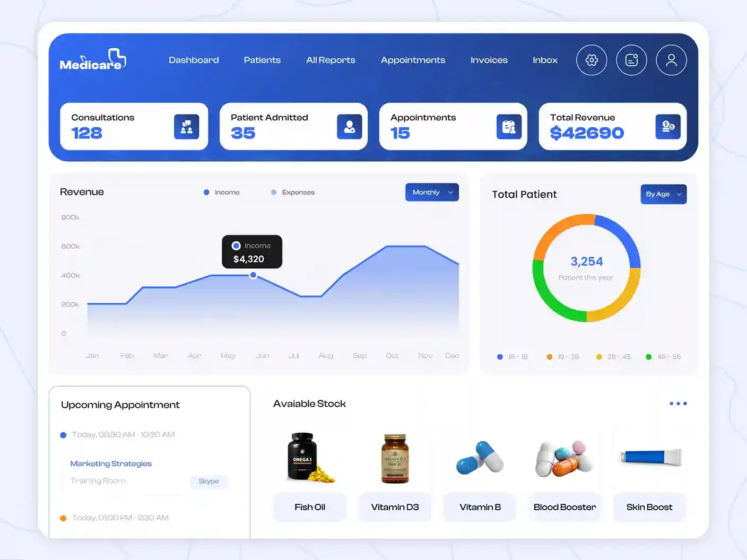This screenshot has width=747, height=560.
Task: Click the Total Revenue money icon
Action: tap(668, 127)
